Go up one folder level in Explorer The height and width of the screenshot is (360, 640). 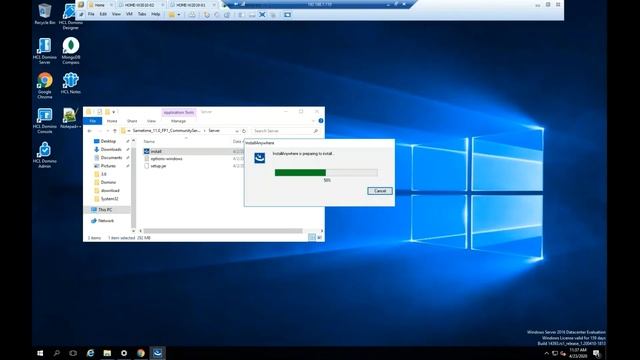[x=115, y=131]
